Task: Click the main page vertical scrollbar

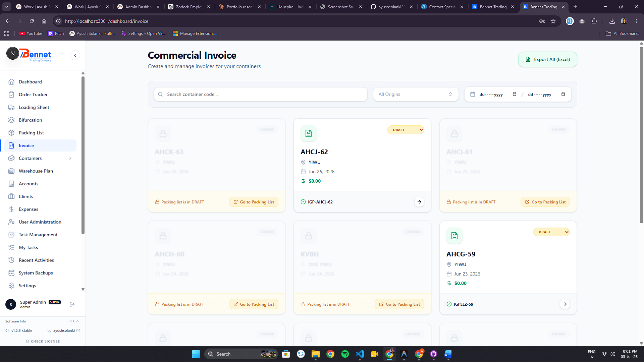Action: (x=641, y=134)
